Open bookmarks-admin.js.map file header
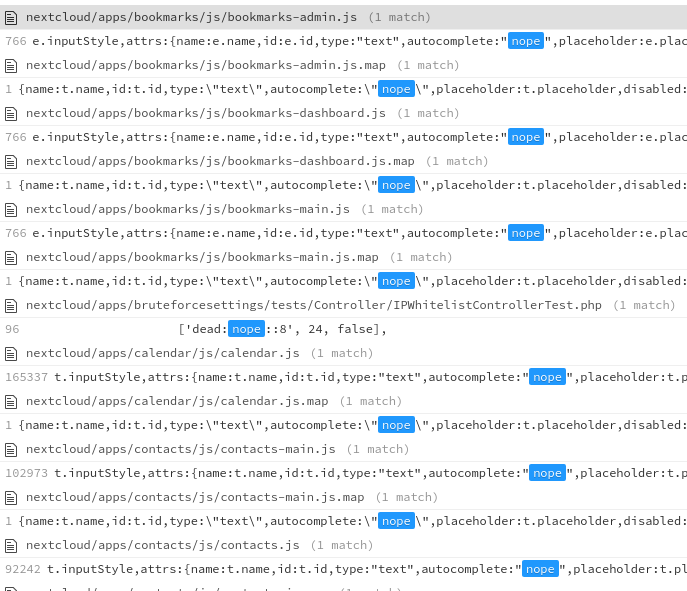 coord(344,65)
